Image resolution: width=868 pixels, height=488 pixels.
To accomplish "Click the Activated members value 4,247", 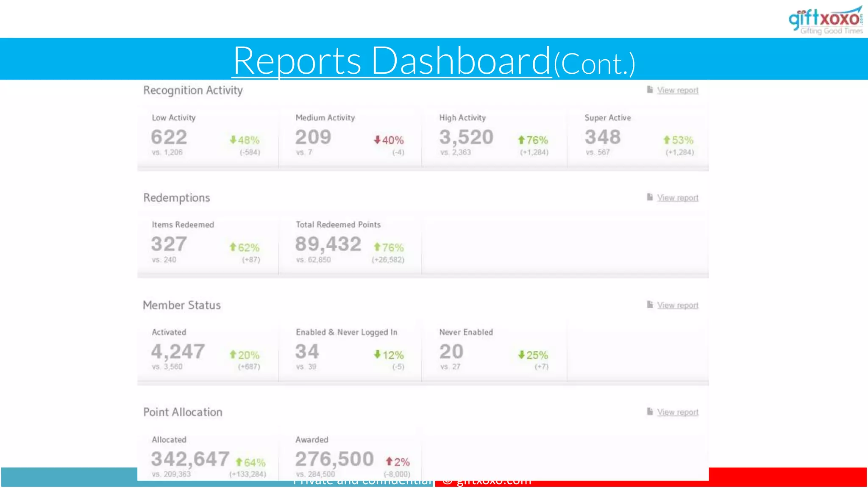I will point(178,352).
